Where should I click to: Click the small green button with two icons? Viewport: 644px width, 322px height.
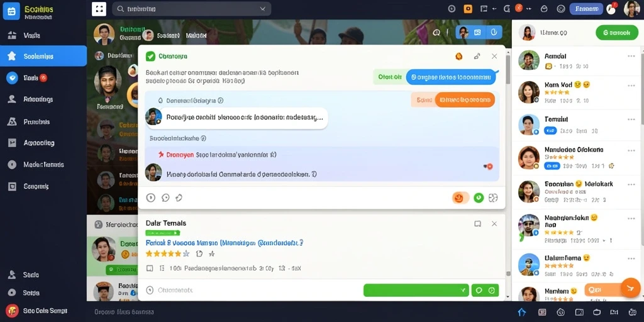coord(485,290)
